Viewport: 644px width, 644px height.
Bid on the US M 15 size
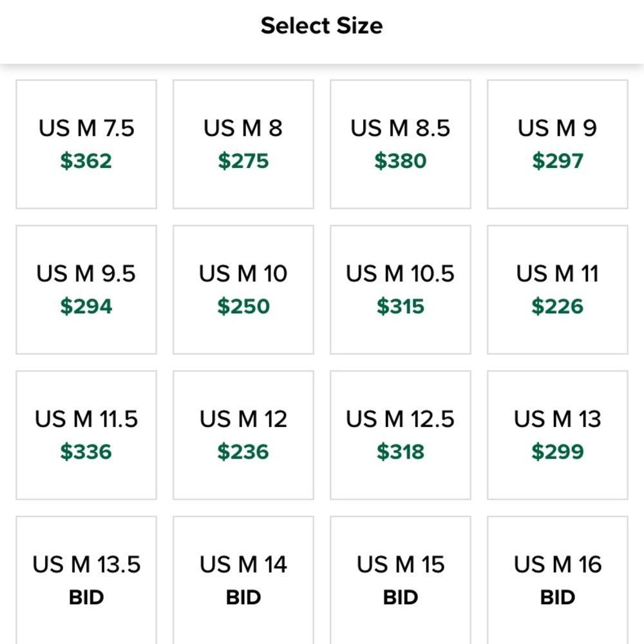[x=401, y=581]
